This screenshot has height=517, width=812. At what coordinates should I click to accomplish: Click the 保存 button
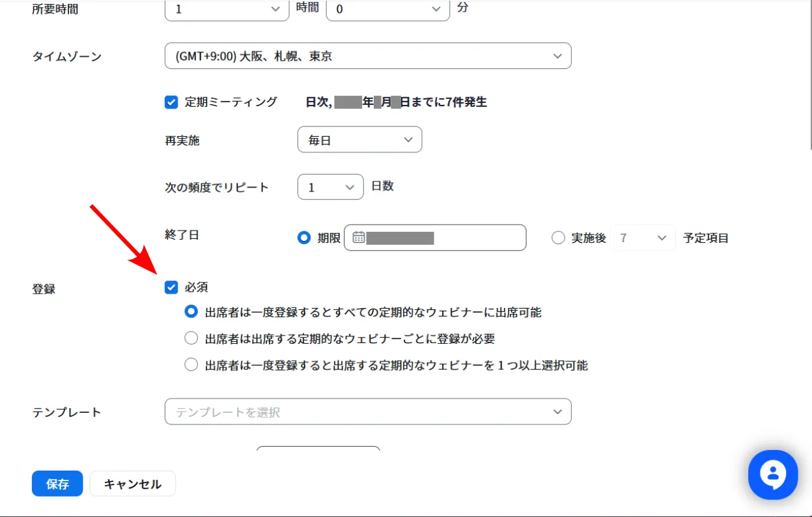(57, 484)
